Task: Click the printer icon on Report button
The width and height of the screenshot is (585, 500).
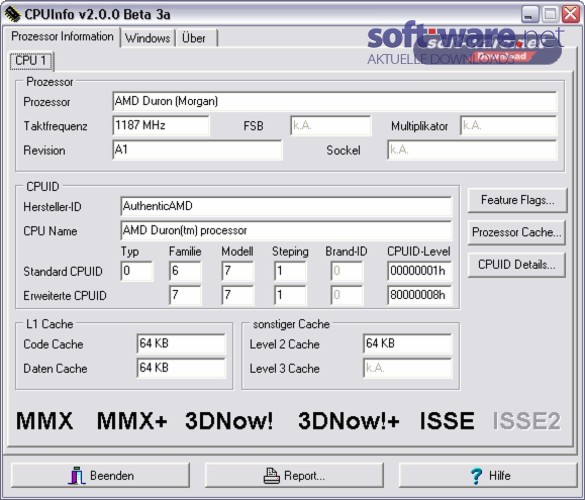Action: pyautogui.click(x=271, y=476)
